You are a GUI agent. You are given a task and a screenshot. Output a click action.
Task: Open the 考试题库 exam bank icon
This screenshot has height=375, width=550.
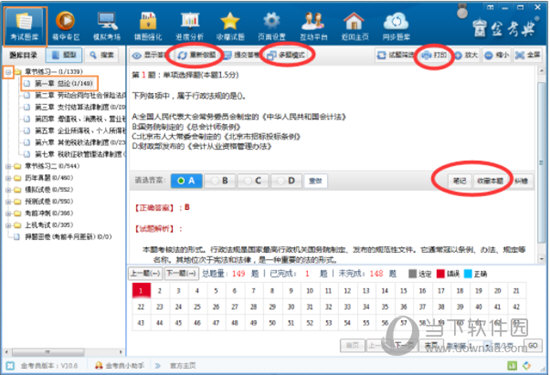pos(25,26)
